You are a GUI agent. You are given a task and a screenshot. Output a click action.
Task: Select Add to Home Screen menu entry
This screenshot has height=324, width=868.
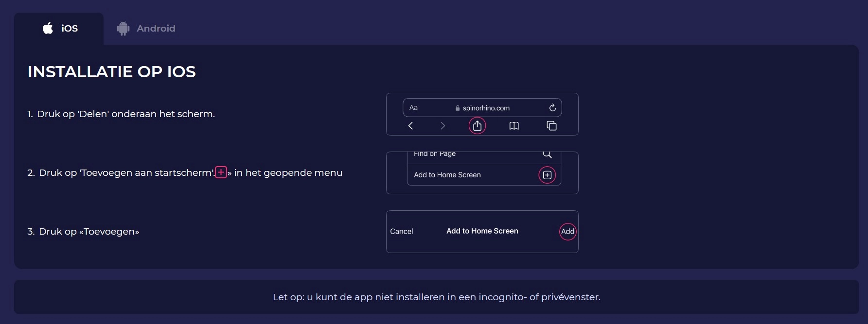[447, 175]
